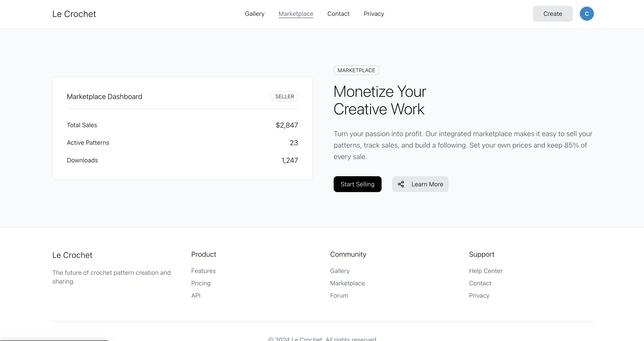Click the black Start Selling button
Image resolution: width=644 pixels, height=341 pixels.
[357, 184]
